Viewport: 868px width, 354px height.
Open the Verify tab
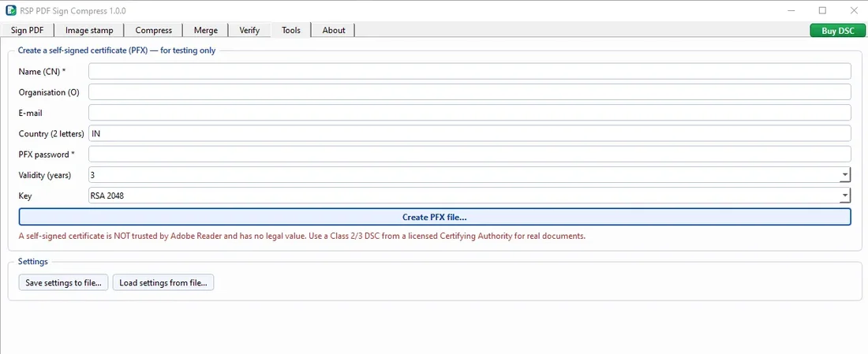coord(249,31)
